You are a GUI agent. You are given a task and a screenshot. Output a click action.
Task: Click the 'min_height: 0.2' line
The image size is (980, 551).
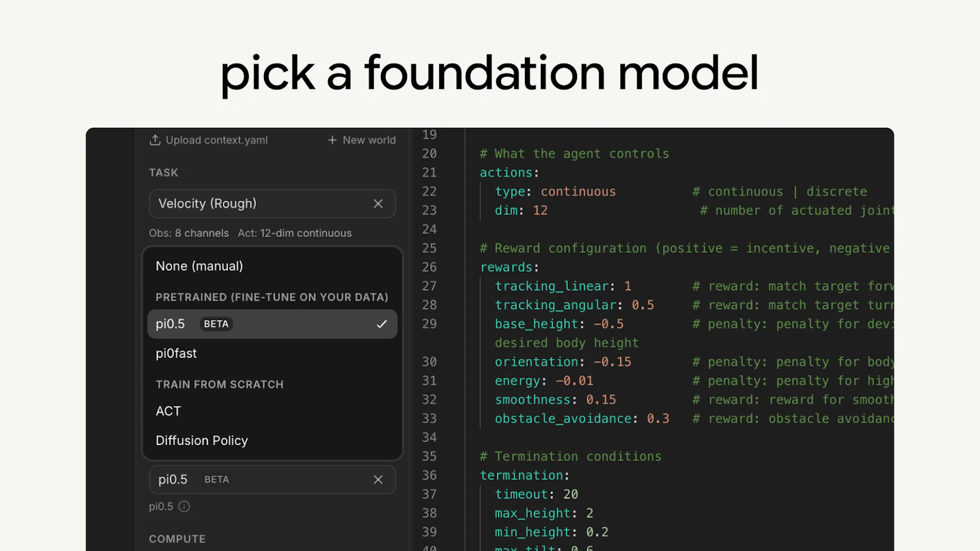point(552,532)
